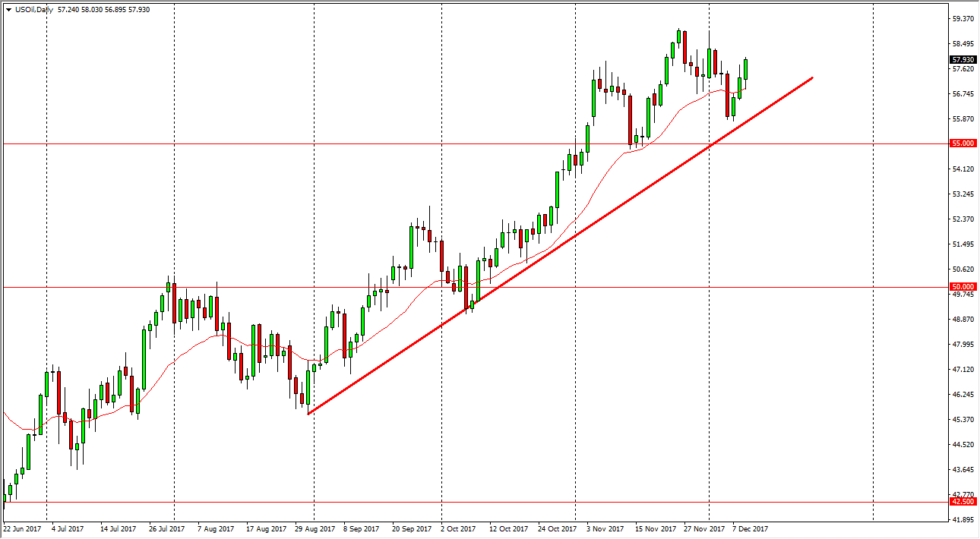This screenshot has height=539, width=980.
Task: Click the 44.520 price axis value
Action: point(963,444)
